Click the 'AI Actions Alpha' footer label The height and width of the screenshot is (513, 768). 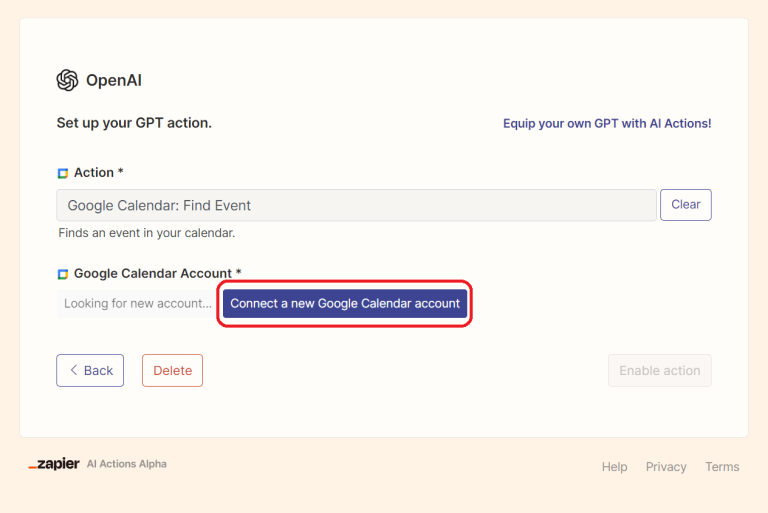tap(127, 464)
